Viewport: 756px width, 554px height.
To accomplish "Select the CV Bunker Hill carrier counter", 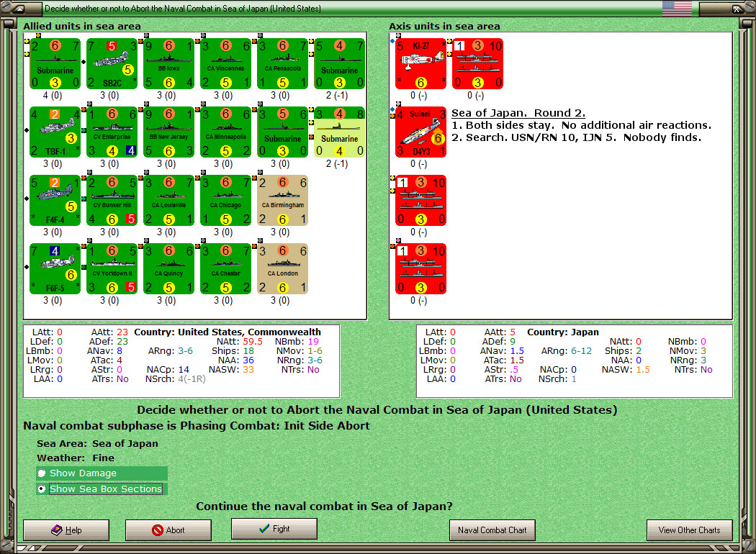I will [112, 201].
